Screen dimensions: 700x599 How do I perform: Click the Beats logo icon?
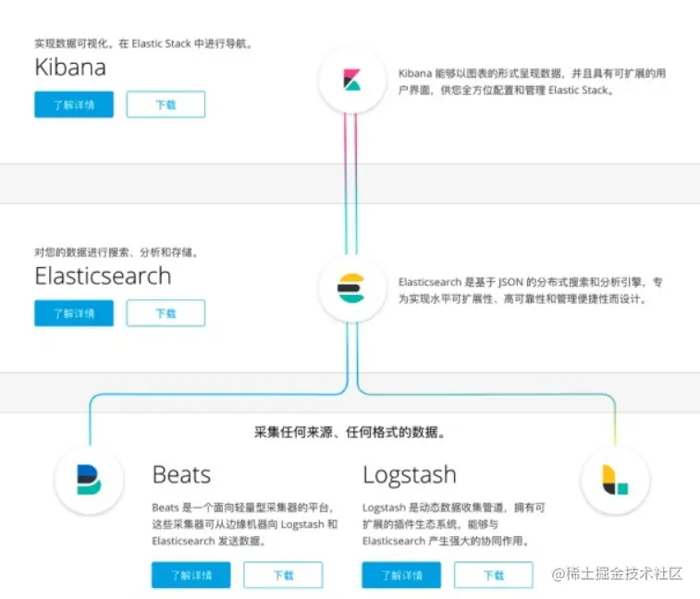click(x=89, y=480)
